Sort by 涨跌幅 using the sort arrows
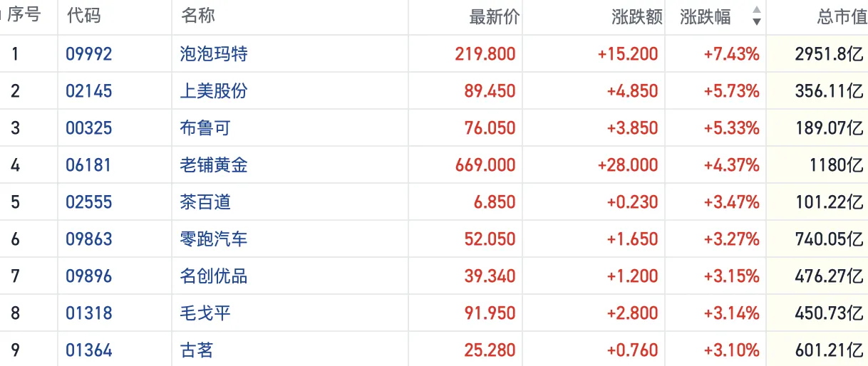 [756, 16]
